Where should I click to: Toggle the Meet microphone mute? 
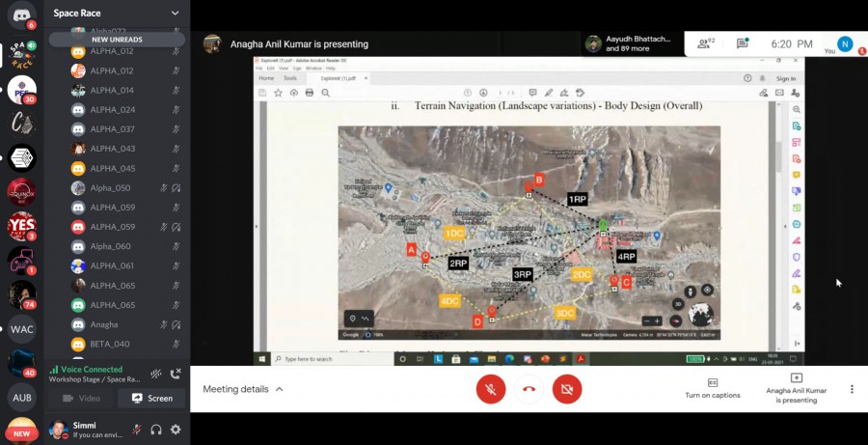pyautogui.click(x=491, y=389)
